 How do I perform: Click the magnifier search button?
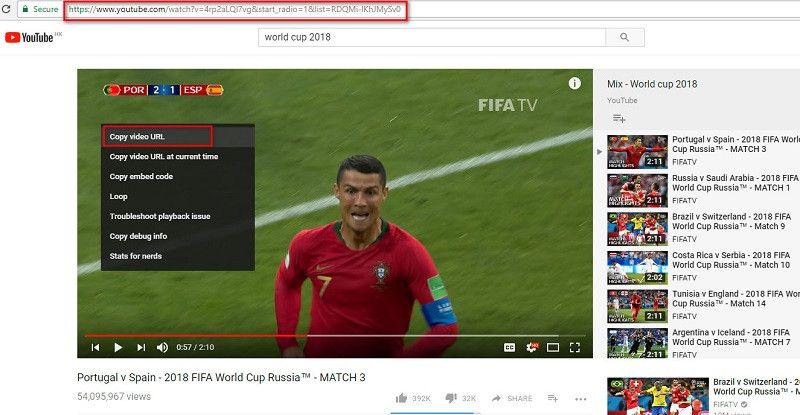[624, 37]
